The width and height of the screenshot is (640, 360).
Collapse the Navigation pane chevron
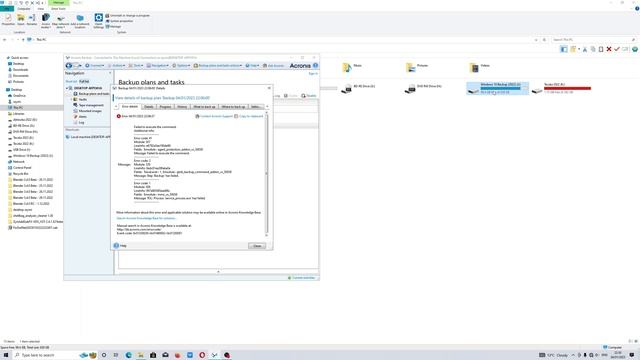(110, 73)
